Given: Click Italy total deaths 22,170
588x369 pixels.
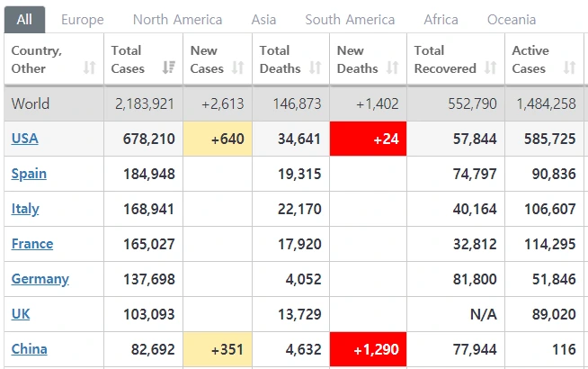Looking at the screenshot, I should (x=299, y=209).
